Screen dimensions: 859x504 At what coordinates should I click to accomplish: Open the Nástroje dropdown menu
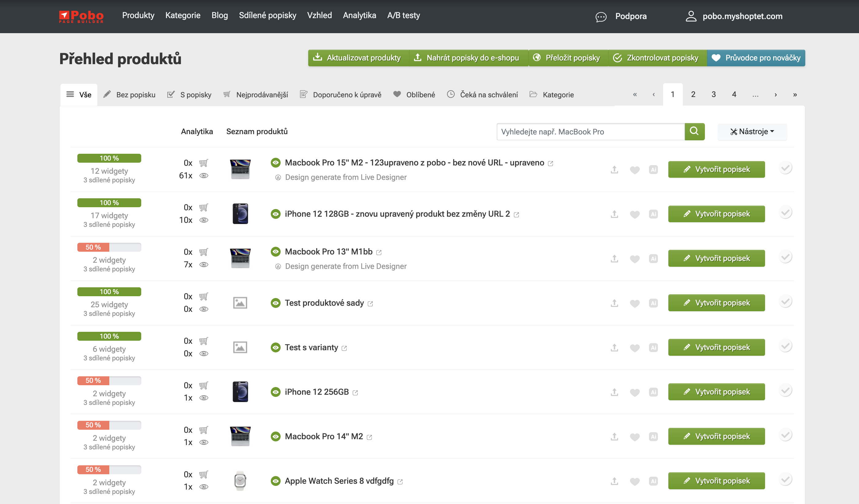pyautogui.click(x=752, y=132)
